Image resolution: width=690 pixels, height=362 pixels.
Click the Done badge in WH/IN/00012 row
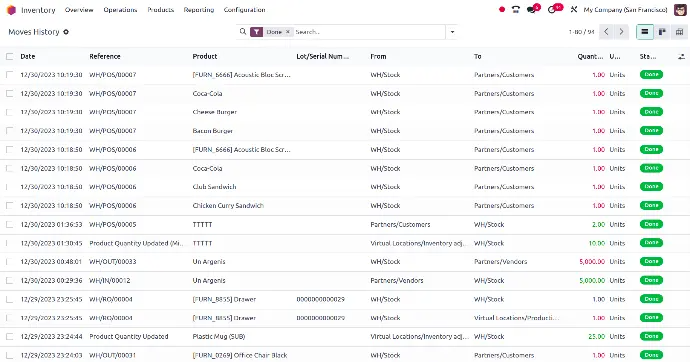651,280
